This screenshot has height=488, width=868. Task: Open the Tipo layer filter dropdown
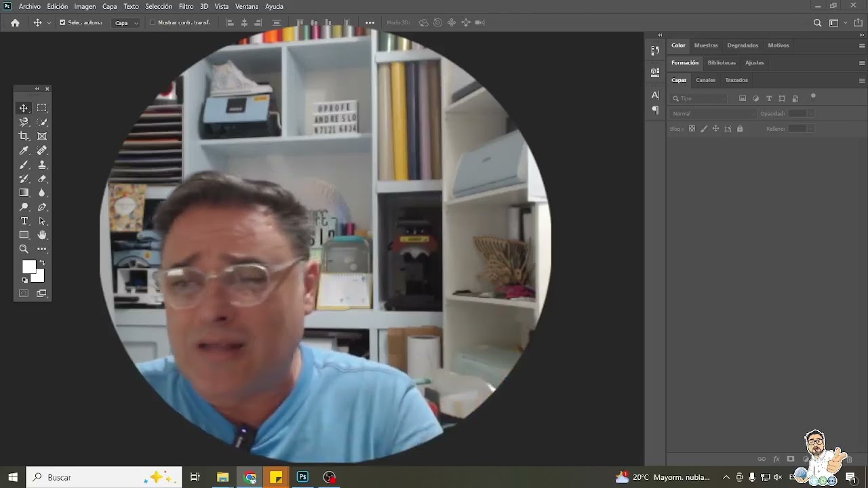[698, 98]
